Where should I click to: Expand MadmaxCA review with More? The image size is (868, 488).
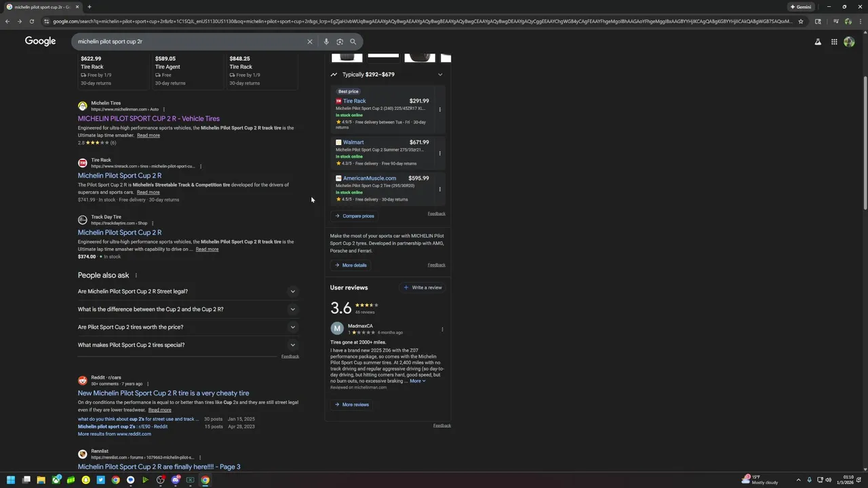coord(417,381)
